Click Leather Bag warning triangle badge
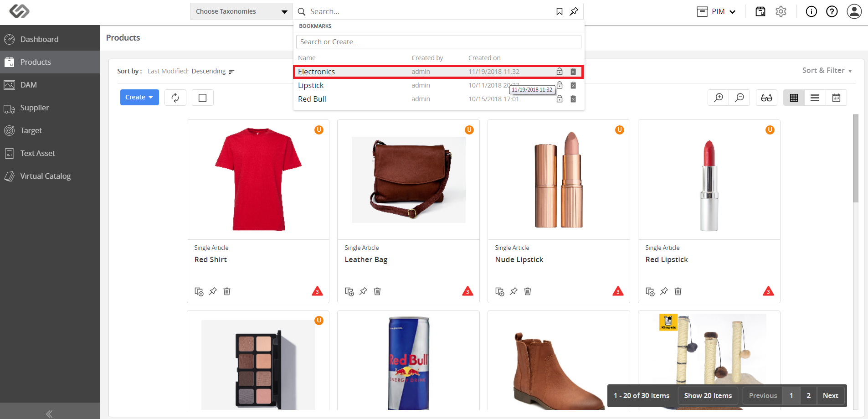The height and width of the screenshot is (419, 868). point(467,291)
